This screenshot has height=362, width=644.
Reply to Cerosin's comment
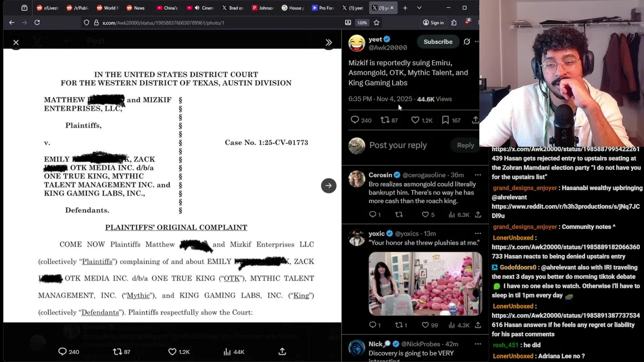coord(373,215)
